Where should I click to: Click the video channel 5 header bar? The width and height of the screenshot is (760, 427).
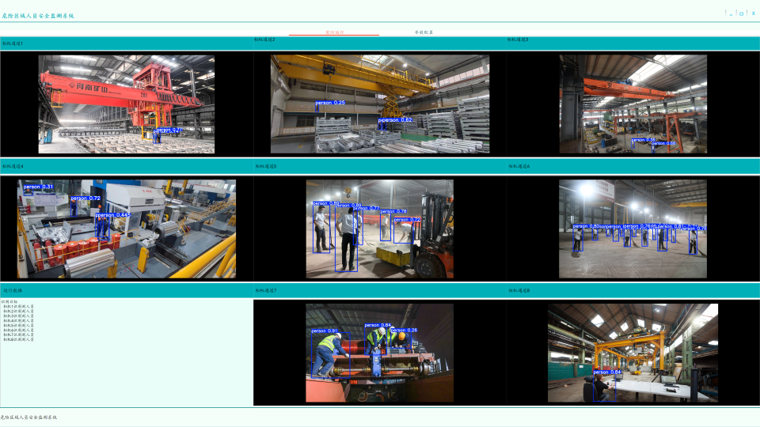click(x=380, y=166)
